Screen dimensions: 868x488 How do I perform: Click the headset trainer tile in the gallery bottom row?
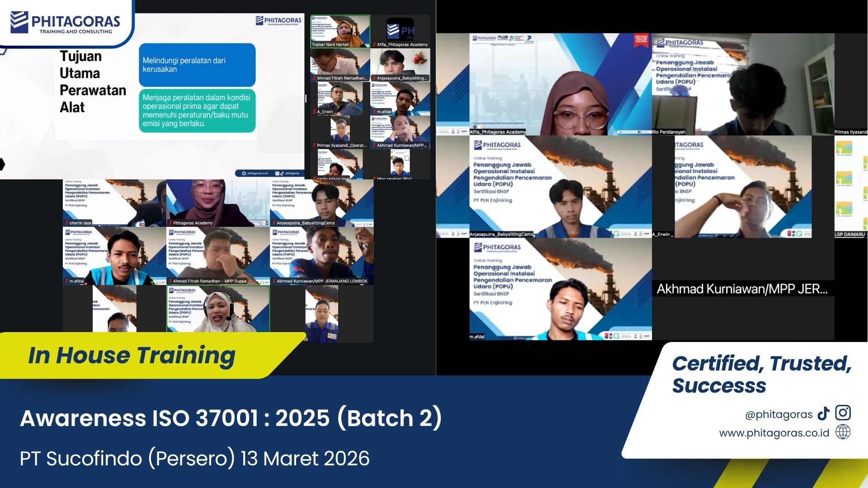coord(218,309)
